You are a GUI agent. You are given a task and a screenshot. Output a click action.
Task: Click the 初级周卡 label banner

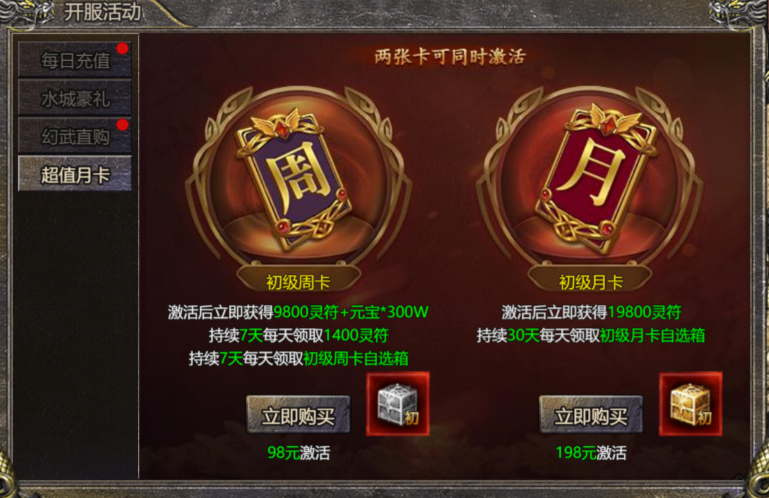click(298, 281)
